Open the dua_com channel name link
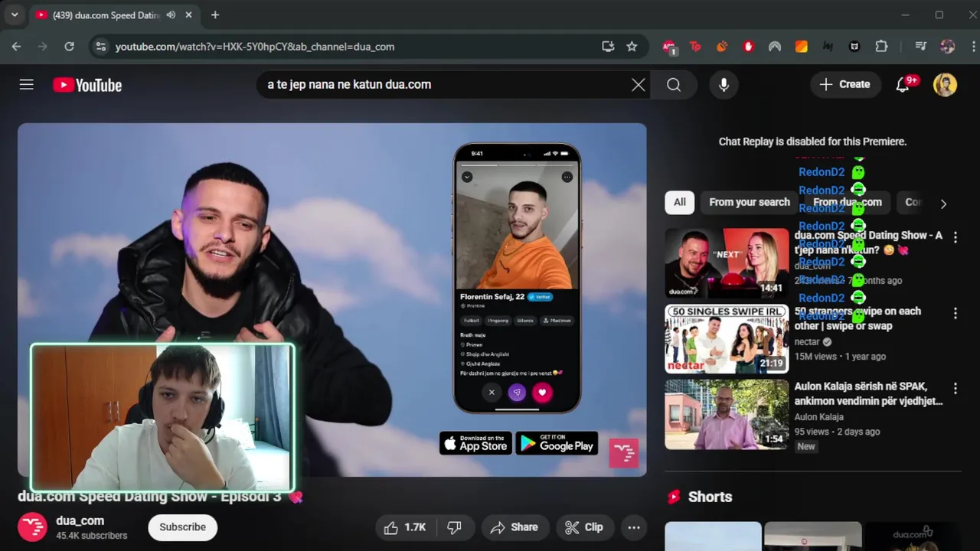 [x=80, y=521]
